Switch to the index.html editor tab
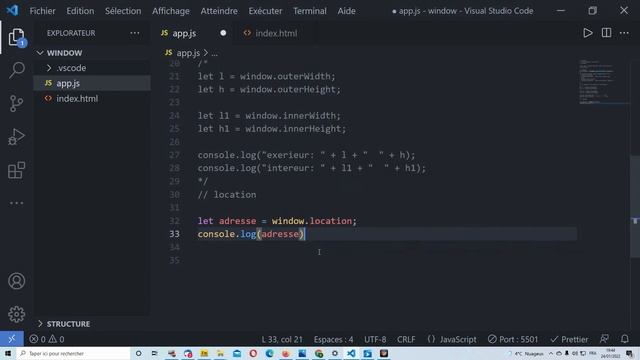 point(276,33)
